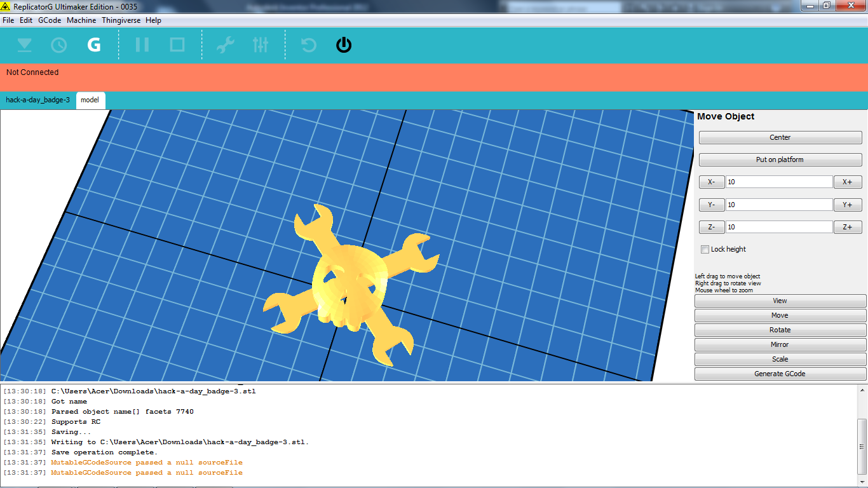Switch to the hack-a-day_badge-3 tab

(x=38, y=100)
